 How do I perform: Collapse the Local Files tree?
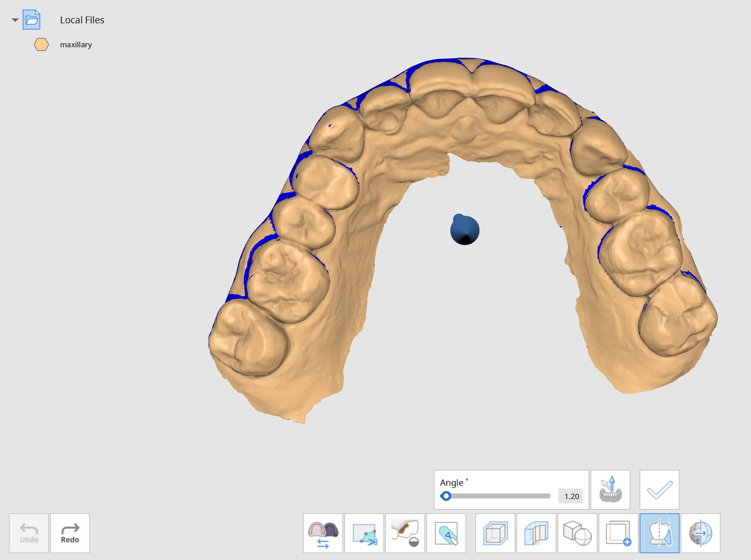tap(15, 20)
